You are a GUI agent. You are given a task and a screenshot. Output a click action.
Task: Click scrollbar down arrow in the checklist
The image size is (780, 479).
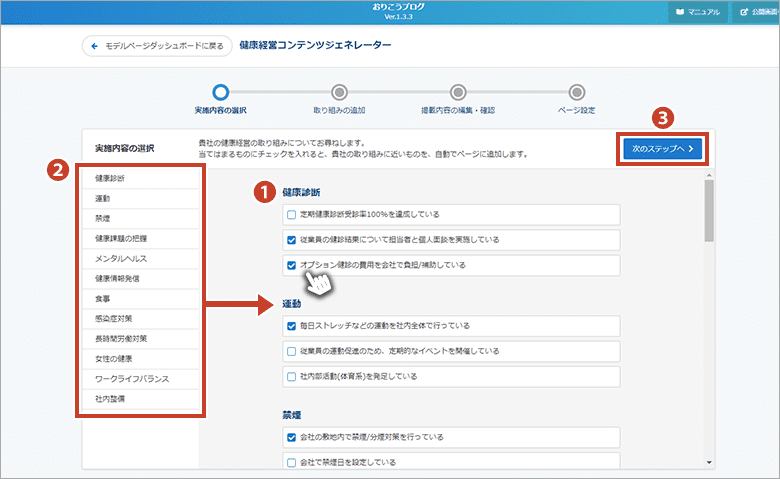click(709, 462)
